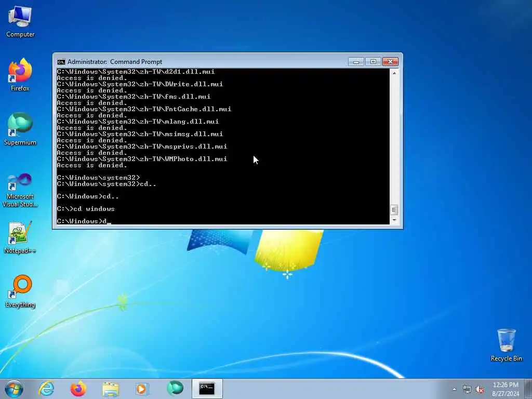Click the current prompt line 'C:\Windows>d'
The image size is (532, 399).
click(x=84, y=221)
